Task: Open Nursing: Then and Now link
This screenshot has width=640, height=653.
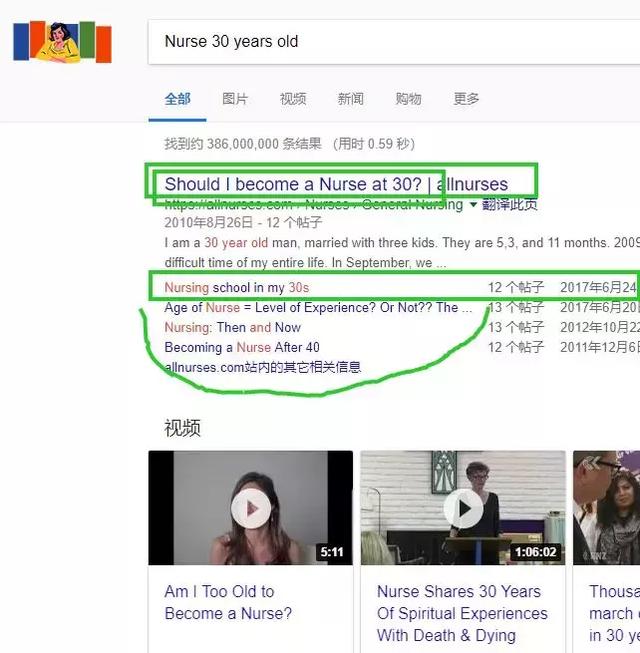Action: coord(232,327)
